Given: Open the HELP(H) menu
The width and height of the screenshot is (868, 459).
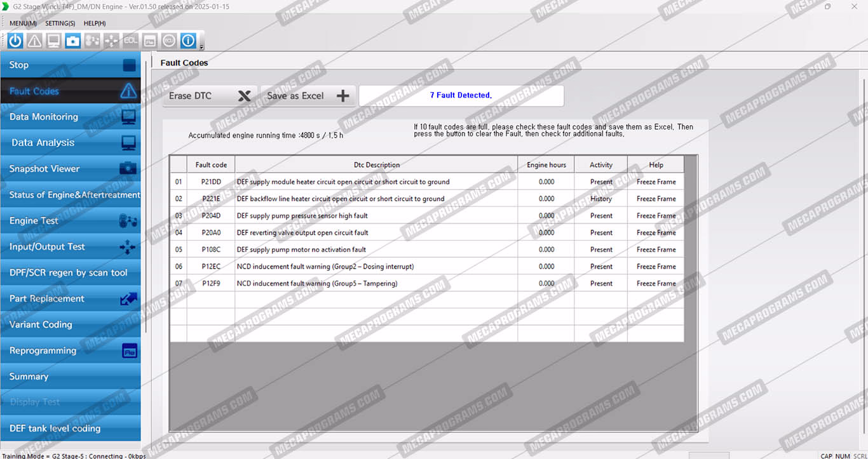Looking at the screenshot, I should pos(95,23).
